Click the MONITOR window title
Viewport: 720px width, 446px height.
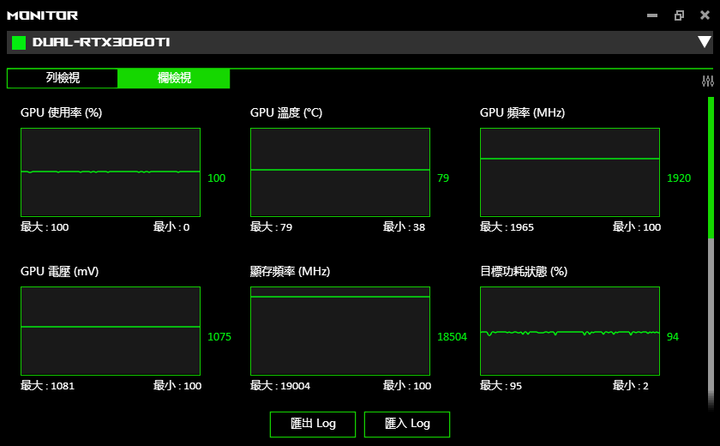pos(42,16)
